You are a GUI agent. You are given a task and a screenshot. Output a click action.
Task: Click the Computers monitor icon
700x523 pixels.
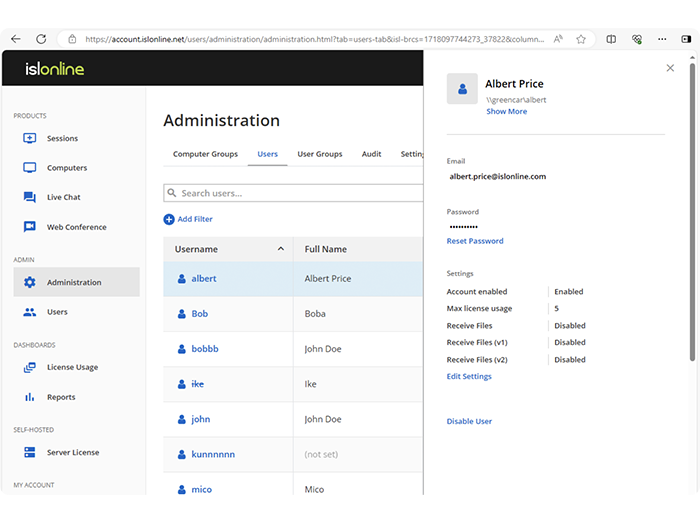click(x=30, y=168)
